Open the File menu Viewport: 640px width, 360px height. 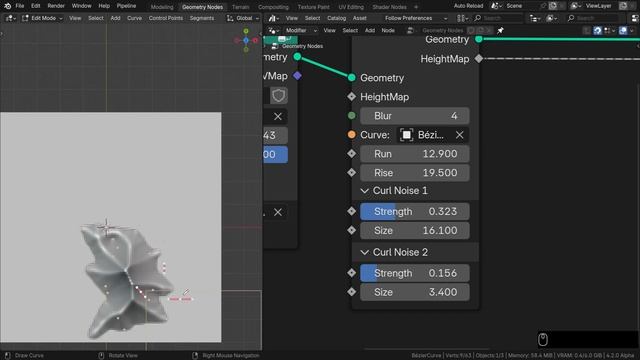click(20, 6)
